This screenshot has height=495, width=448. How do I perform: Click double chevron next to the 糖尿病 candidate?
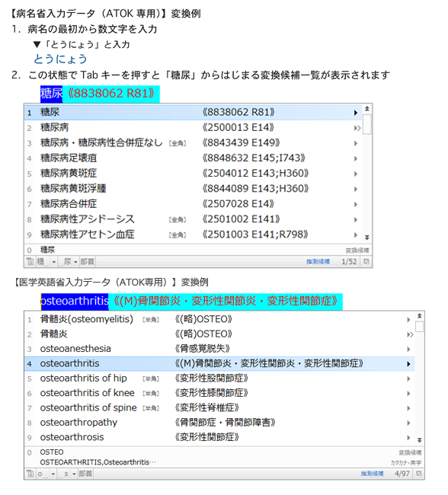pyautogui.click(x=357, y=128)
